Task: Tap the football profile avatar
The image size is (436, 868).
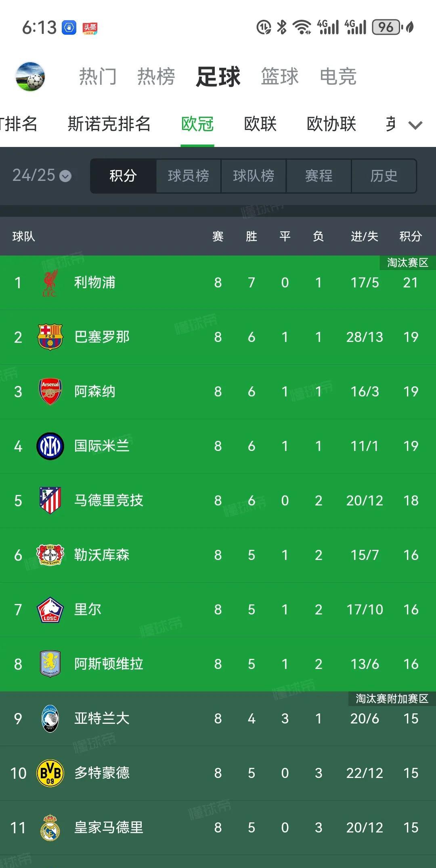Action: click(30, 77)
